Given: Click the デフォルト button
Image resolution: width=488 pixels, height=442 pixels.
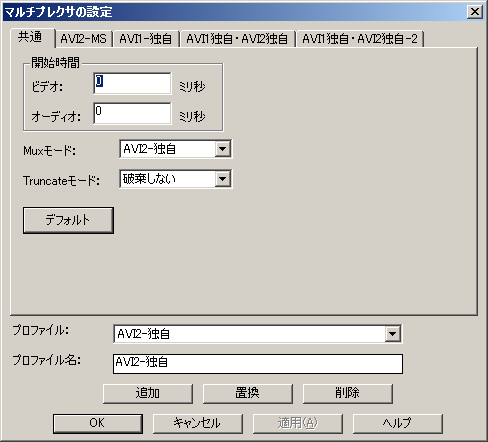Looking at the screenshot, I should tap(68, 220).
